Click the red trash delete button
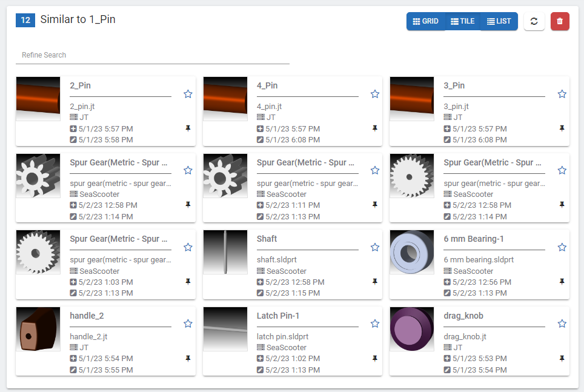 tap(560, 21)
